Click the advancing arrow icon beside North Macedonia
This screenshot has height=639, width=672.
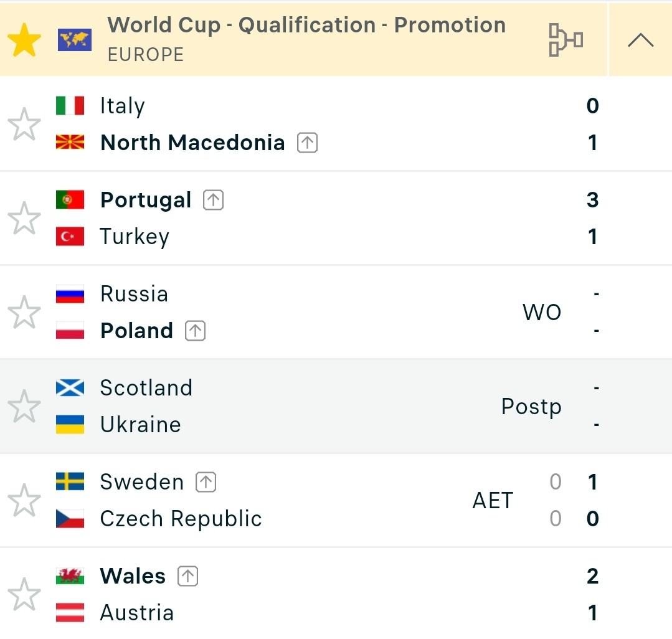click(307, 143)
